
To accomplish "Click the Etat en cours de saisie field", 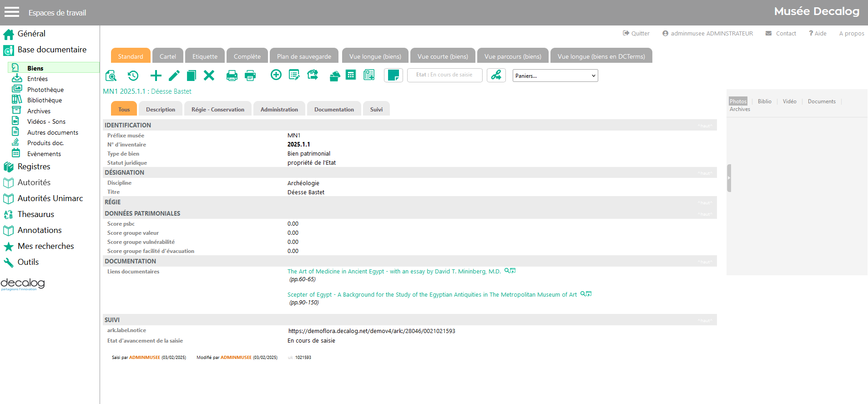I will [444, 75].
